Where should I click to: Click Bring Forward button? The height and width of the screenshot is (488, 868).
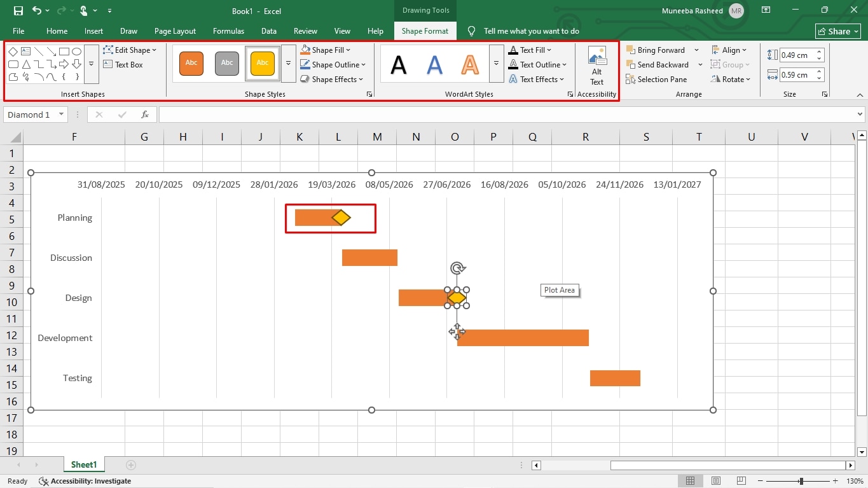[656, 50]
